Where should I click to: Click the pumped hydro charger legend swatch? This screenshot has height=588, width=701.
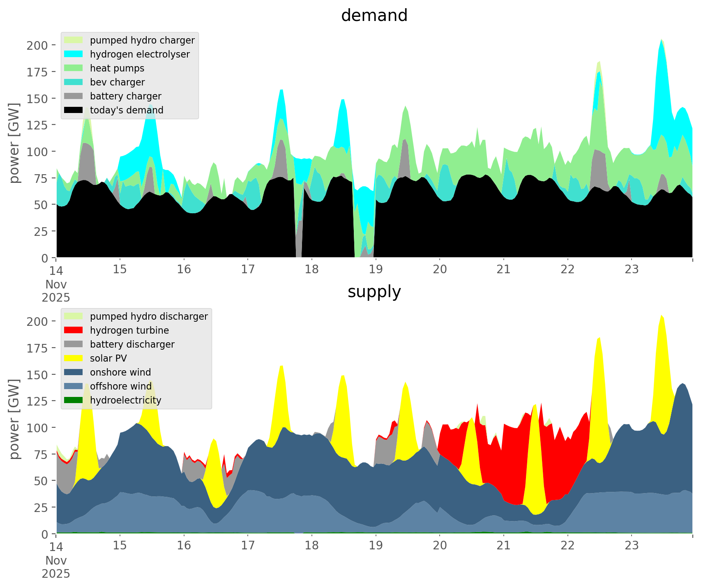point(74,40)
